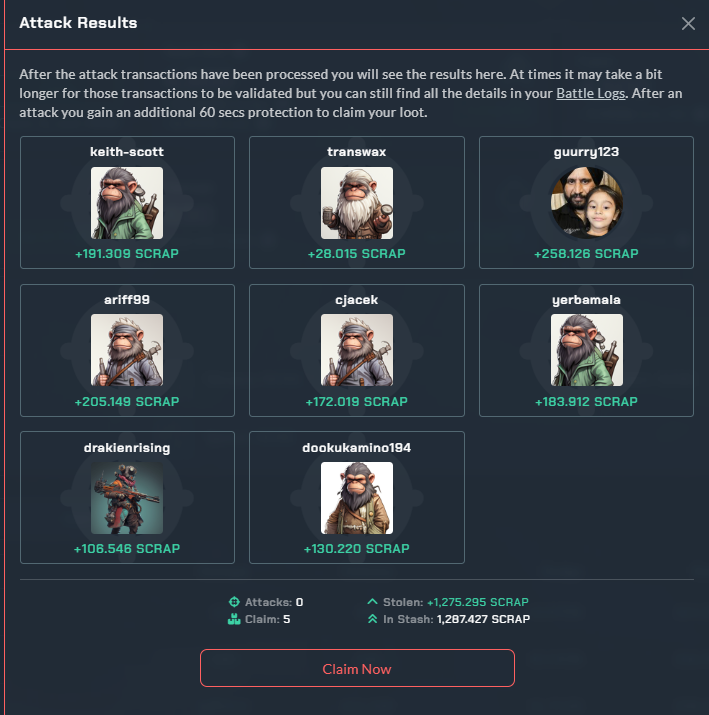
Task: Click the yerbamala username
Action: tap(586, 300)
